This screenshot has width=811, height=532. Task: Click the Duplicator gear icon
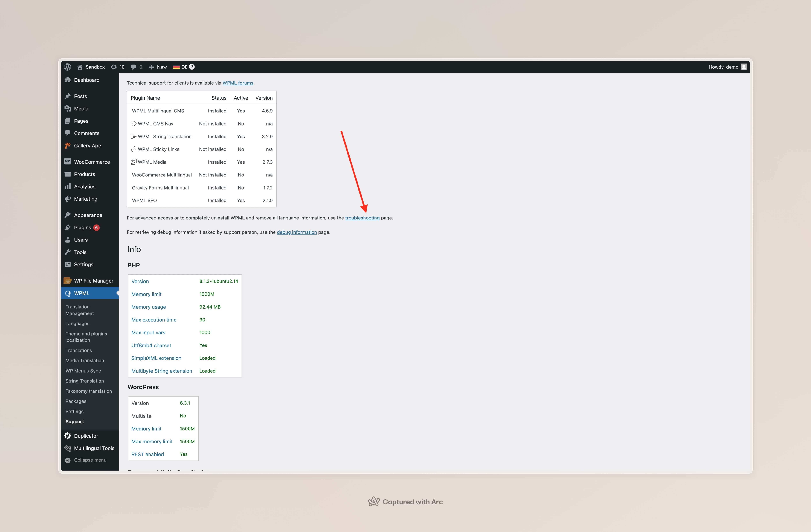pyautogui.click(x=67, y=436)
